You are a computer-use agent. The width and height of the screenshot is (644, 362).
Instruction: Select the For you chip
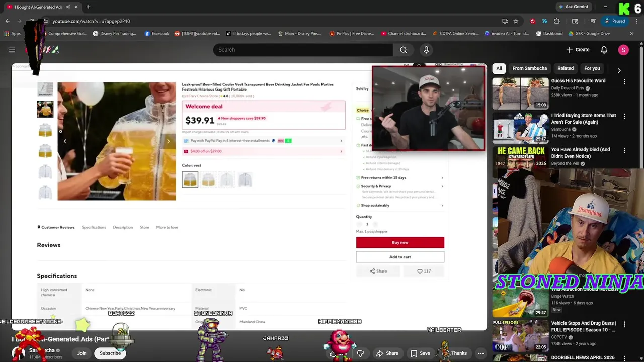(x=592, y=68)
